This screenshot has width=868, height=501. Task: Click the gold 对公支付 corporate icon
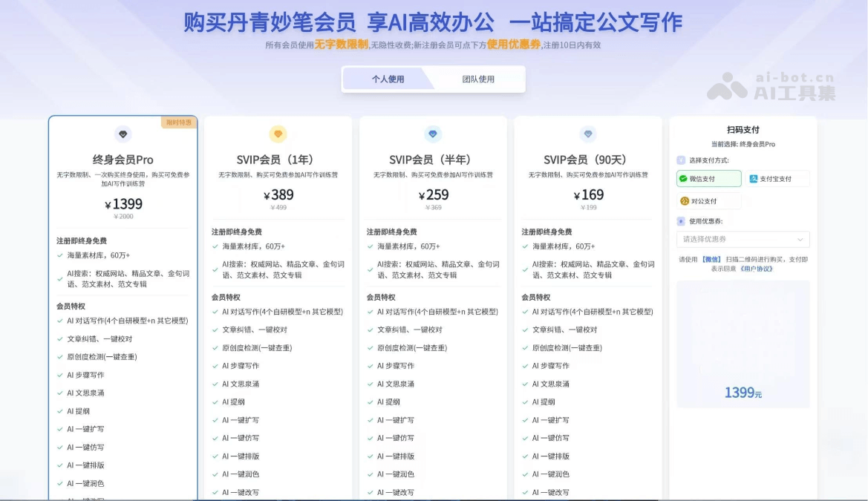[685, 201]
